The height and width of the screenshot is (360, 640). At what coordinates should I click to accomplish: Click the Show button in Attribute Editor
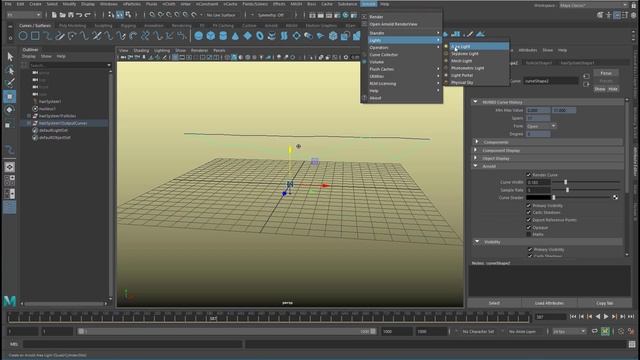click(x=600, y=89)
